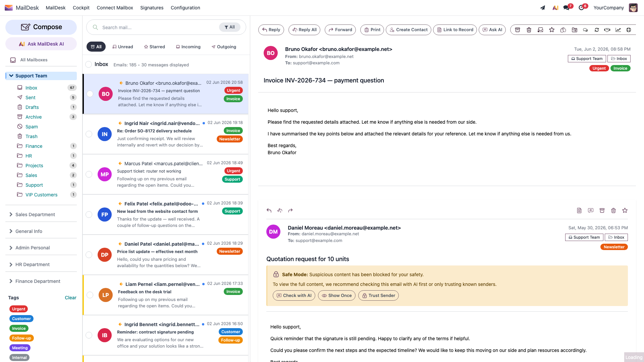This screenshot has width=644, height=362.
Task: Ask AI icon on Daniel Moreau message
Action: [591, 210]
